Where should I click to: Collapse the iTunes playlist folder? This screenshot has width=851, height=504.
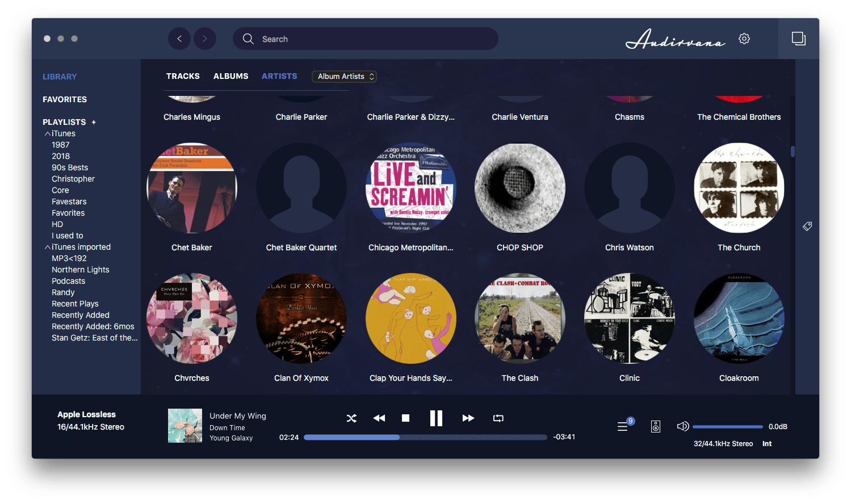pyautogui.click(x=48, y=134)
